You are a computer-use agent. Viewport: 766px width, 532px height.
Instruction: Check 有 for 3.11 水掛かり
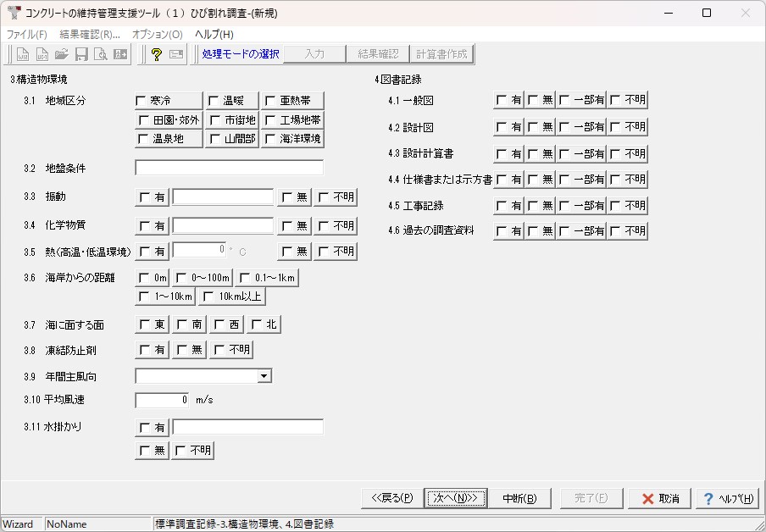pos(145,428)
